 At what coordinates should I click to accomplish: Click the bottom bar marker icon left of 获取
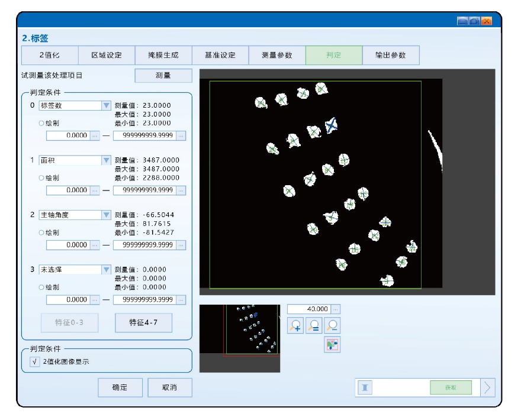(365, 387)
